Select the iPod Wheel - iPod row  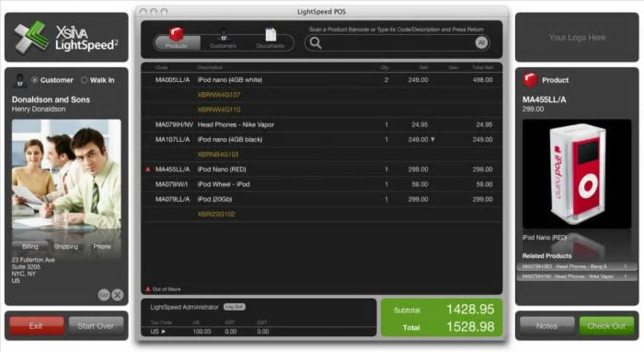pyautogui.click(x=321, y=185)
